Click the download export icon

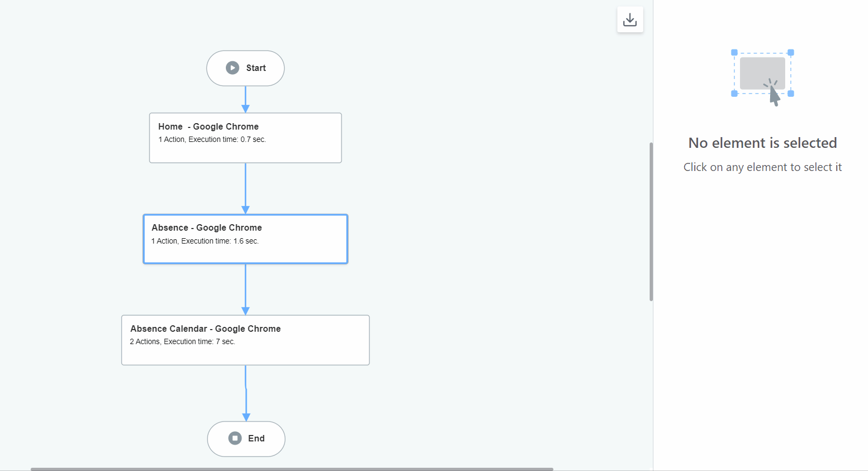pos(630,20)
